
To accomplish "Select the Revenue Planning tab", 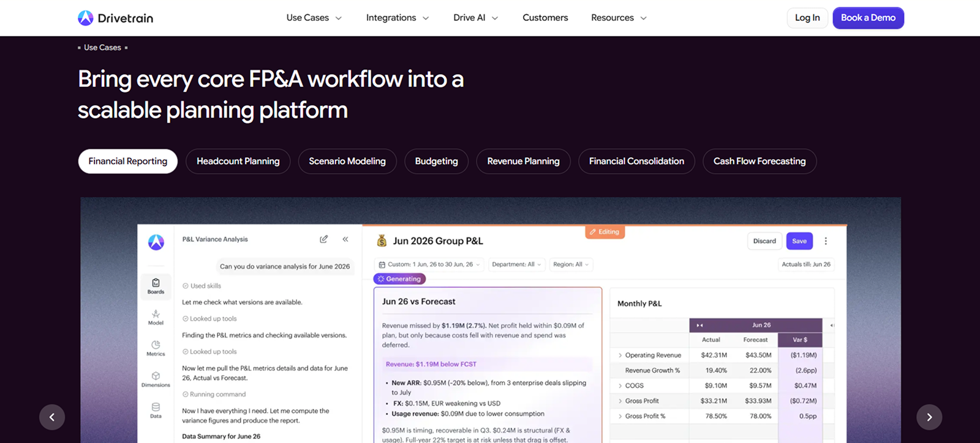I will coord(524,162).
